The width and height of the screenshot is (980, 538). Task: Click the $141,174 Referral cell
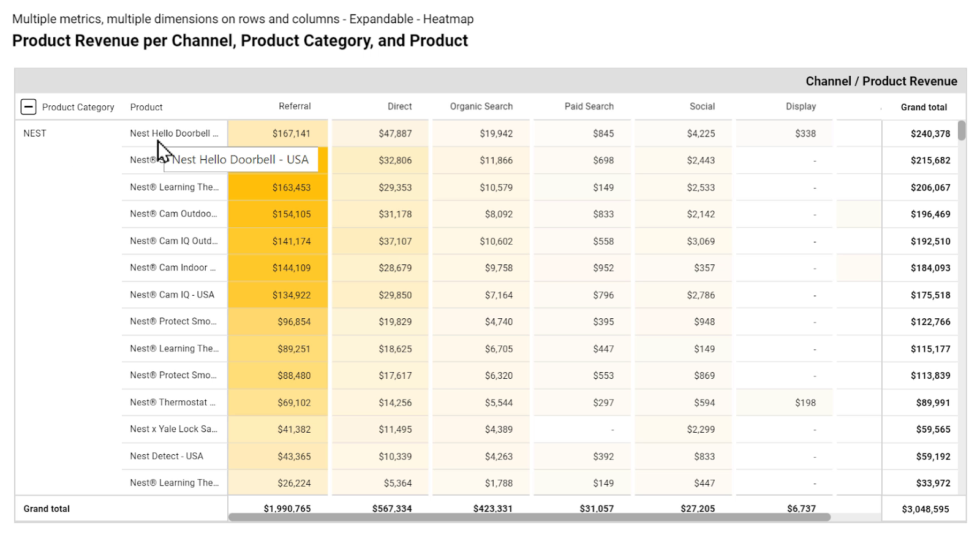point(278,241)
